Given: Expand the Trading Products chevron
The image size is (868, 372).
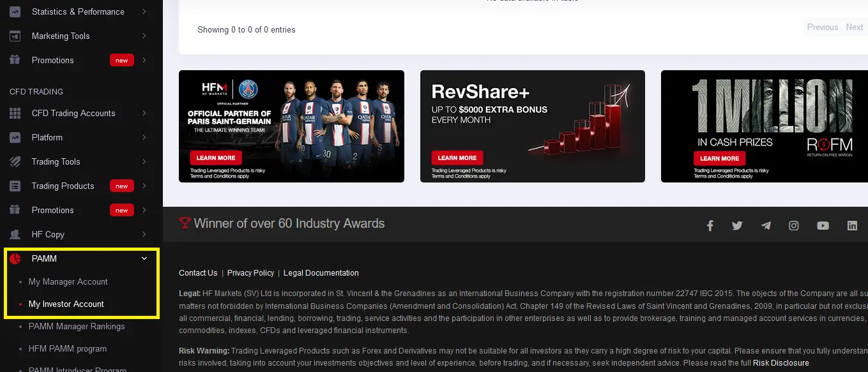Looking at the screenshot, I should 144,186.
